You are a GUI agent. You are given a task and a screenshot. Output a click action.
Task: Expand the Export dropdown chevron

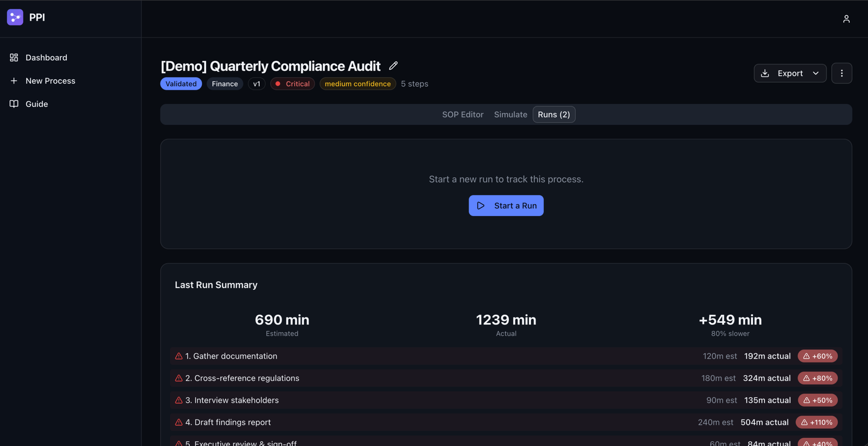coord(815,73)
